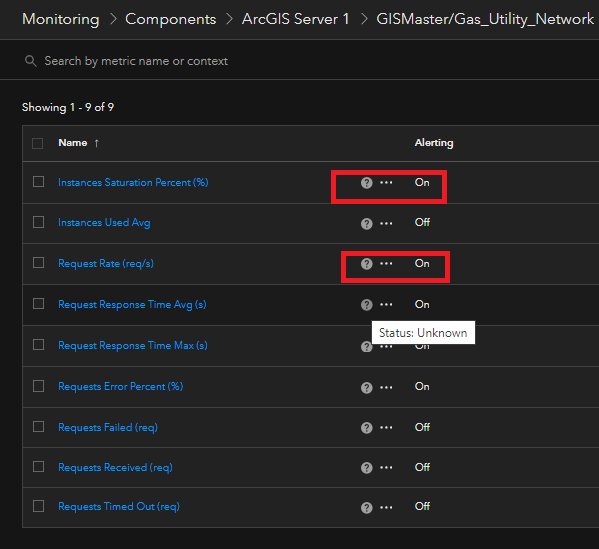Click status icon for Instances Saturation Percent

[x=366, y=183]
